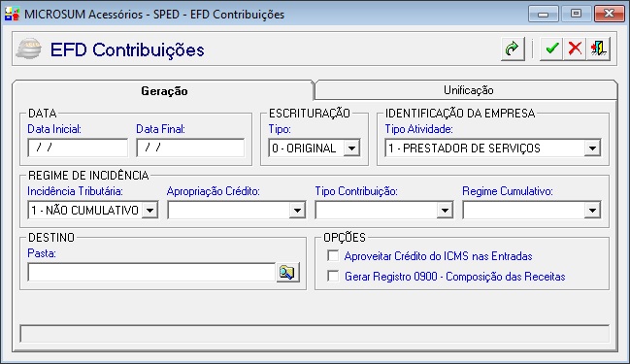Image resolution: width=630 pixels, height=364 pixels.
Task: Browse for destination folder with folder icon
Action: pyautogui.click(x=287, y=273)
